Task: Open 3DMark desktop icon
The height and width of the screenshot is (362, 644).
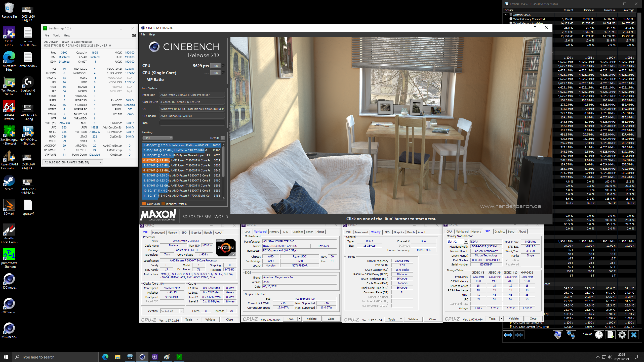Action: point(9,207)
